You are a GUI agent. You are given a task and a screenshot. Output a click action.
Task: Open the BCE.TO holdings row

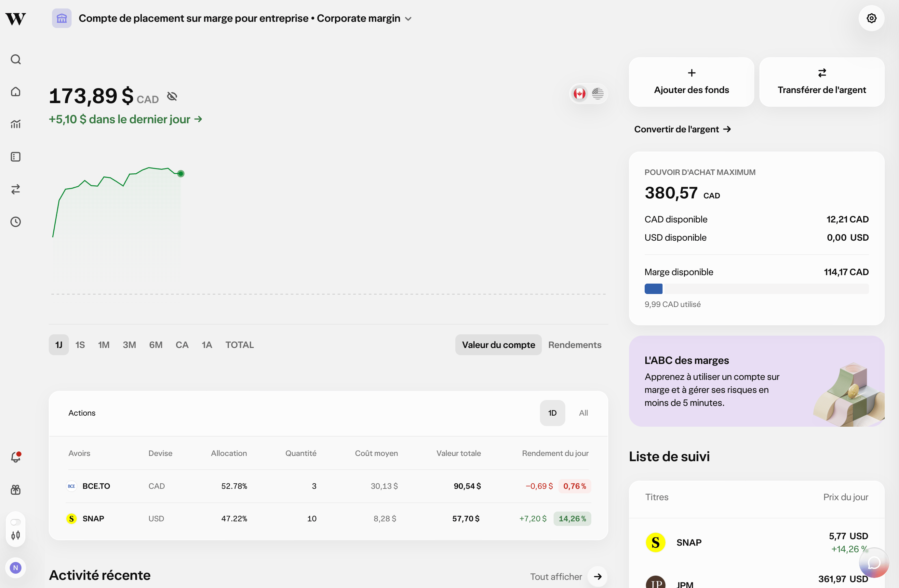click(328, 486)
